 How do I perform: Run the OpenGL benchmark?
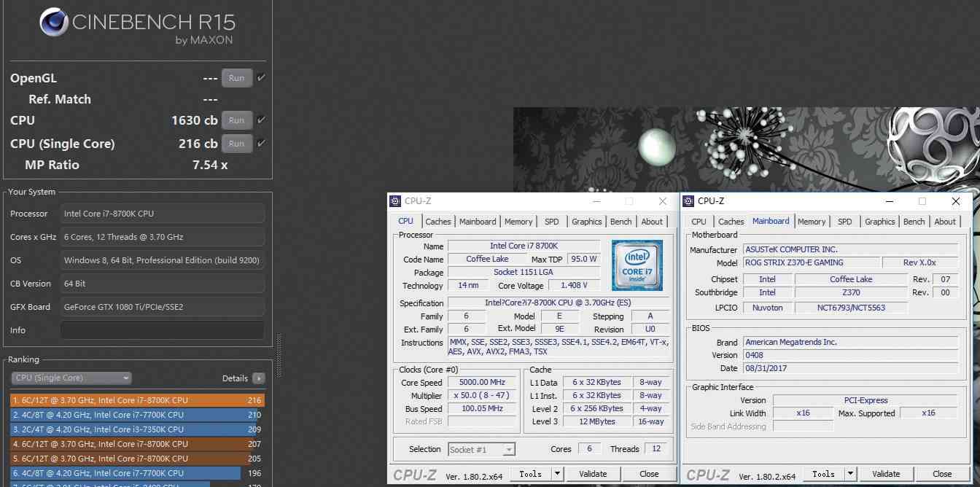pos(236,78)
